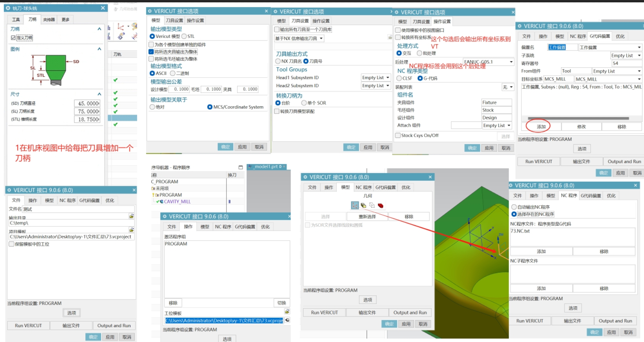
Task: Click 修改 button in G代码偏置 window
Action: (x=581, y=127)
